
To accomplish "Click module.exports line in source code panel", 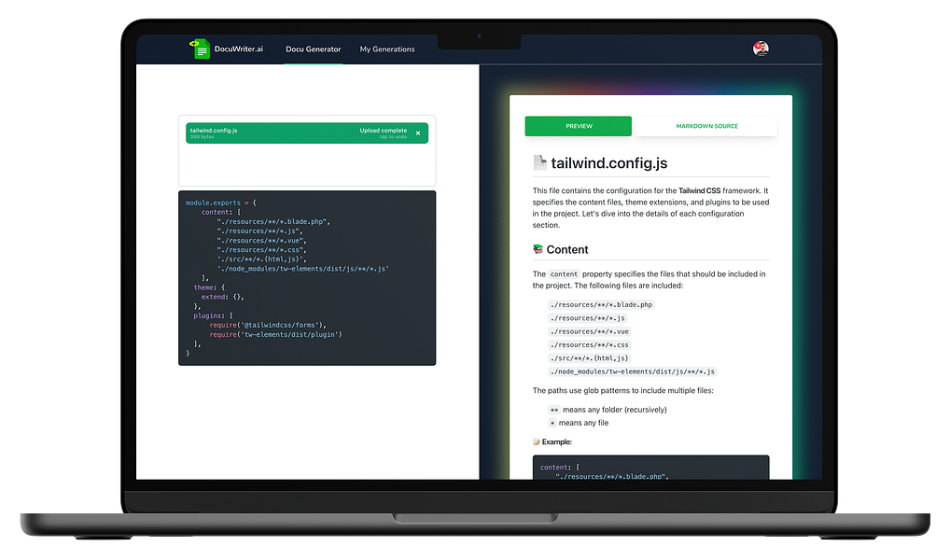I will (x=221, y=203).
